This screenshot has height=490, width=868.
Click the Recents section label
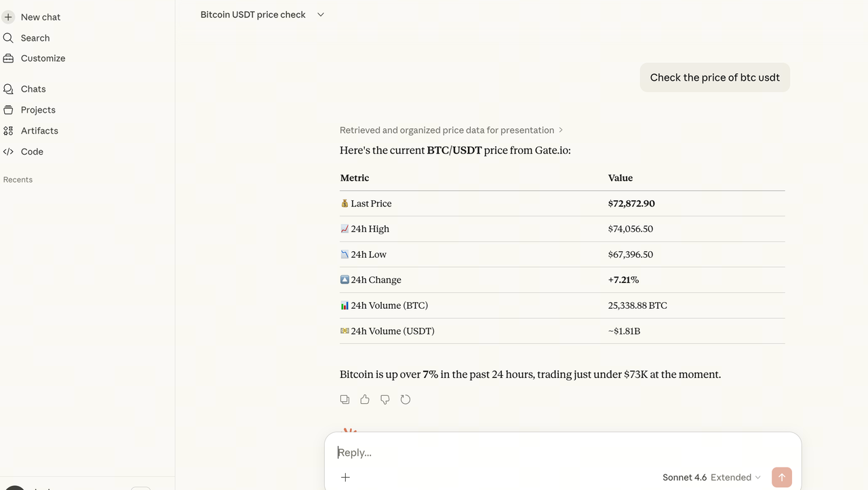pyautogui.click(x=18, y=180)
